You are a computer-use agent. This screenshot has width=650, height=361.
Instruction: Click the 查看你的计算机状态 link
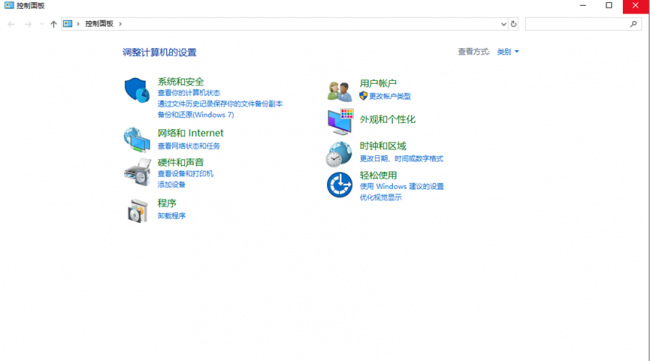189,93
